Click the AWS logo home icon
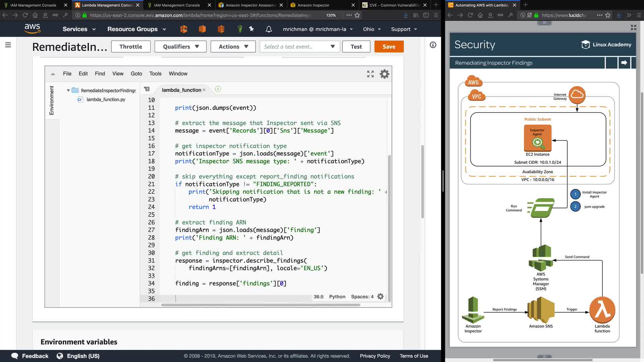This screenshot has height=362, width=644. (x=32, y=28)
